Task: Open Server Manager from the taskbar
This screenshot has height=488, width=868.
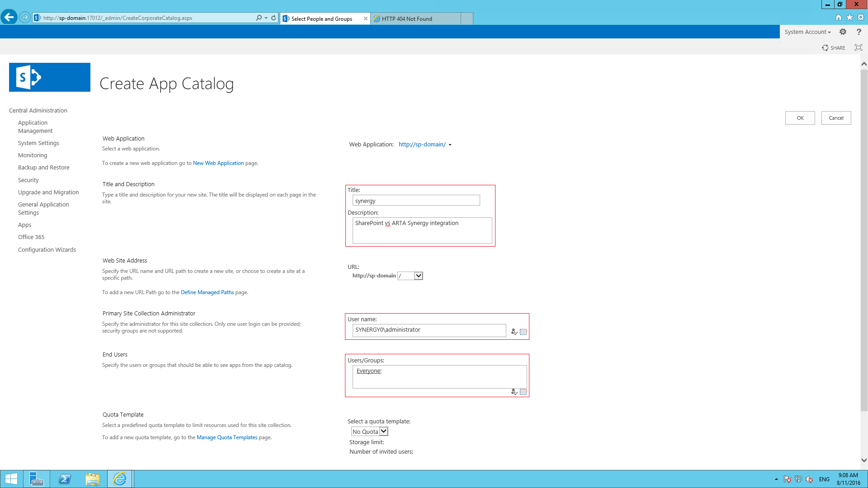Action: [37, 479]
